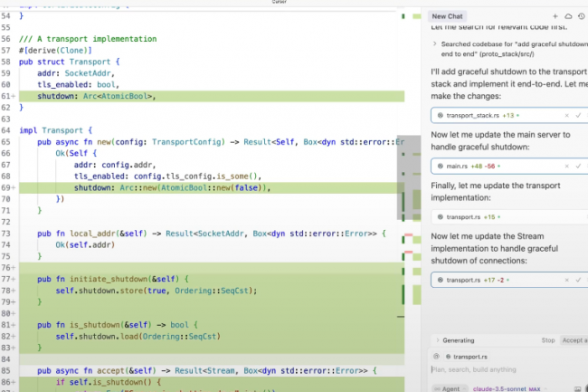The height and width of the screenshot is (392, 588).
Task: Click 'addr: config.addr,' on line 67
Action: [115, 165]
